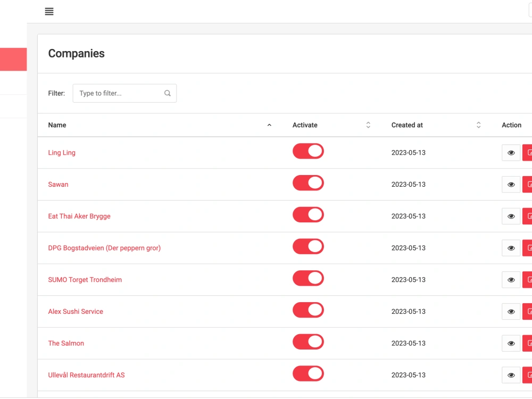Screen dimensions: 532x399
Task: Sort the Created at column arrows
Action: pos(478,125)
